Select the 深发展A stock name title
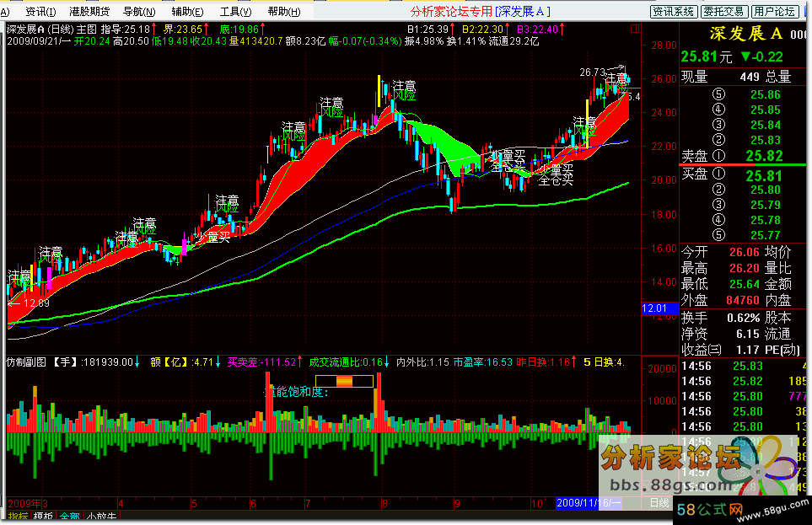812x525 pixels. (x=746, y=34)
